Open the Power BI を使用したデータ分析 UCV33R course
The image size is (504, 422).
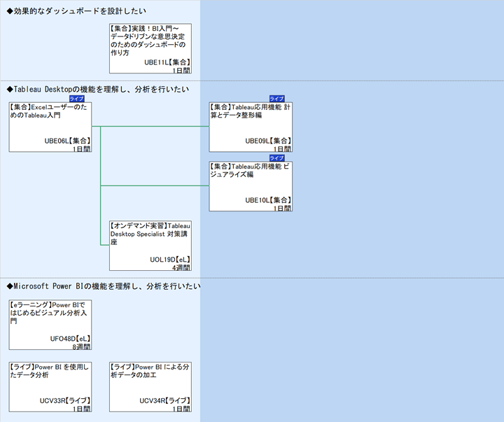(x=50, y=387)
